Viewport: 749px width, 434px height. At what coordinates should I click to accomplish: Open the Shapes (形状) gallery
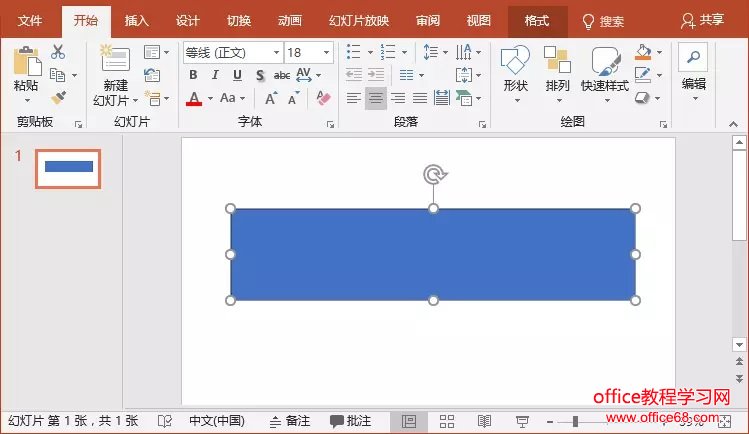[515, 70]
